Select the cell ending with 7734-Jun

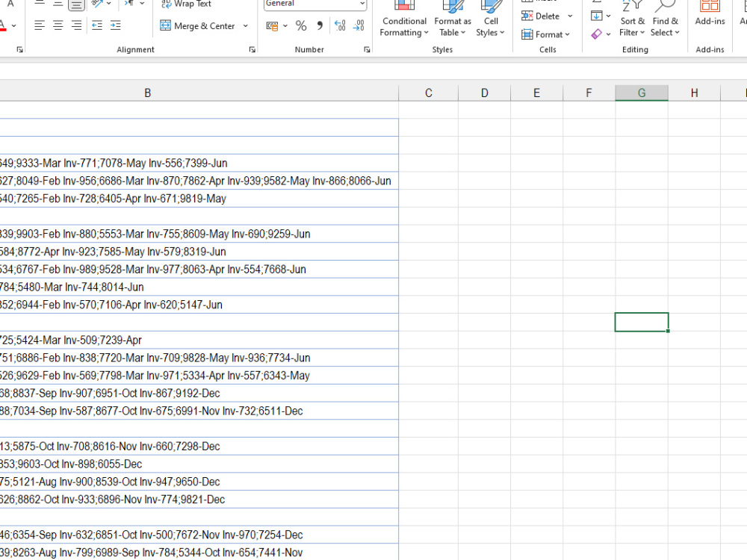(x=199, y=358)
